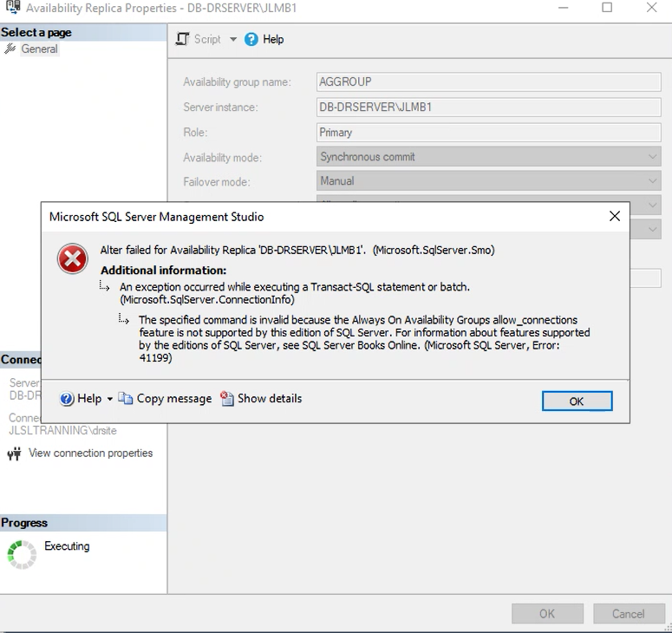This screenshot has width=672, height=633.
Task: Click the Help icon in error dialog
Action: point(67,399)
